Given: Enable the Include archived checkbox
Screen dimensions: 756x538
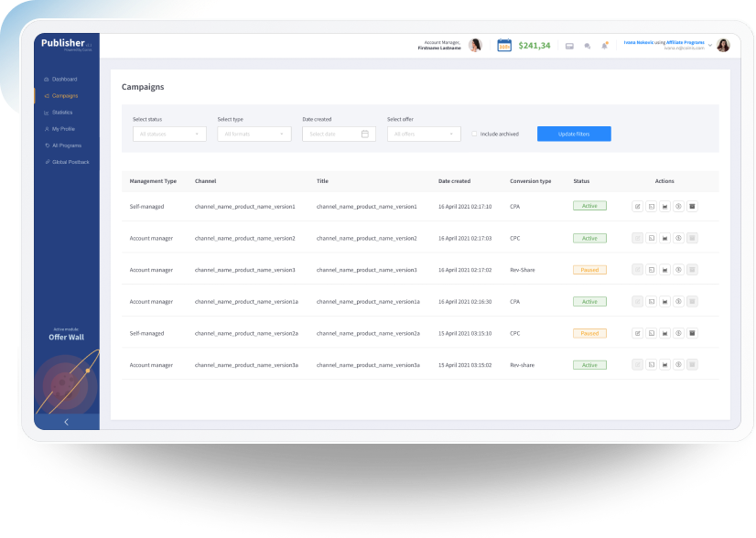Looking at the screenshot, I should 475,133.
